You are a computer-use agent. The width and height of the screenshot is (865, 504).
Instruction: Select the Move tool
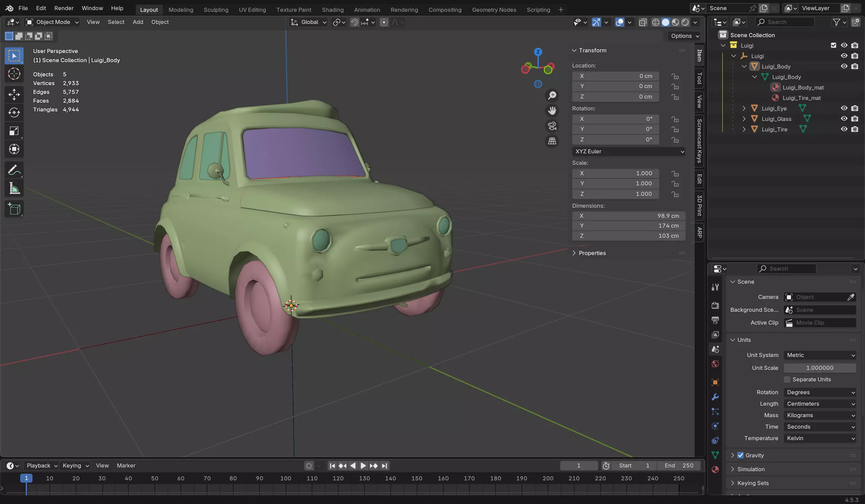(14, 94)
